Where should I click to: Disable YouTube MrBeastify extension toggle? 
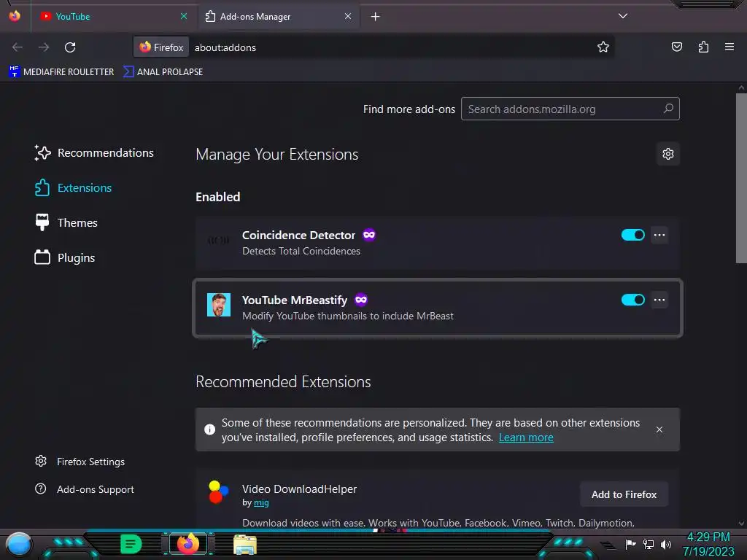[632, 300]
